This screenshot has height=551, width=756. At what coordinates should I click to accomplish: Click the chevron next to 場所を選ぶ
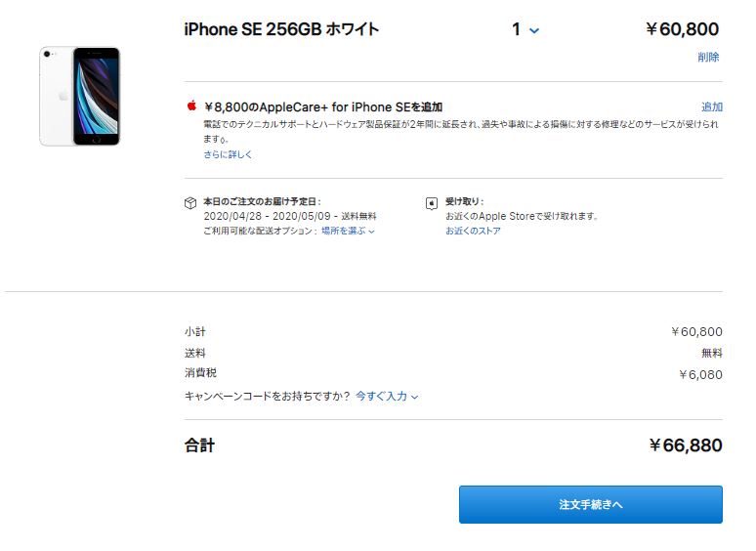[x=372, y=232]
